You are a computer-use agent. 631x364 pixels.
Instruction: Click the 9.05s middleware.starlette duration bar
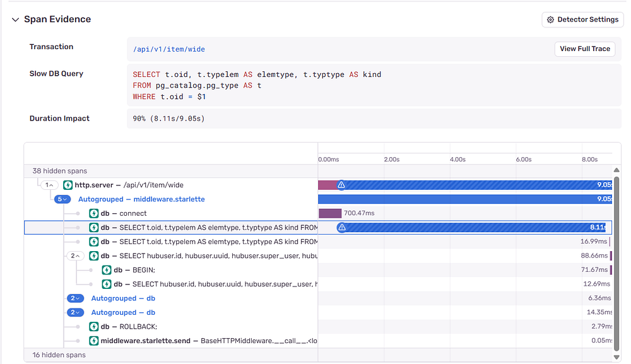click(465, 199)
